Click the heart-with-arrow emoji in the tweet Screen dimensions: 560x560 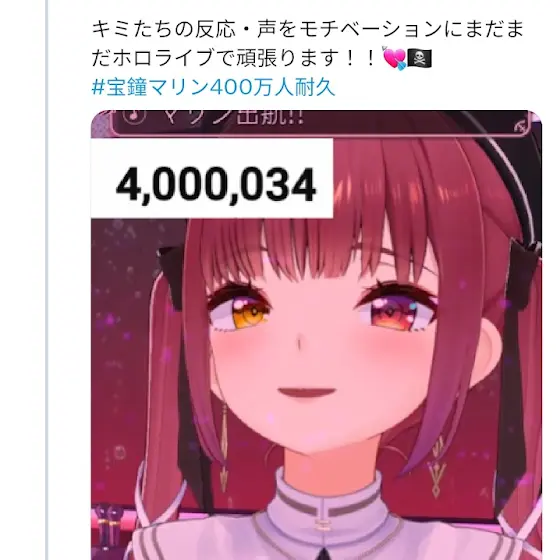(394, 58)
